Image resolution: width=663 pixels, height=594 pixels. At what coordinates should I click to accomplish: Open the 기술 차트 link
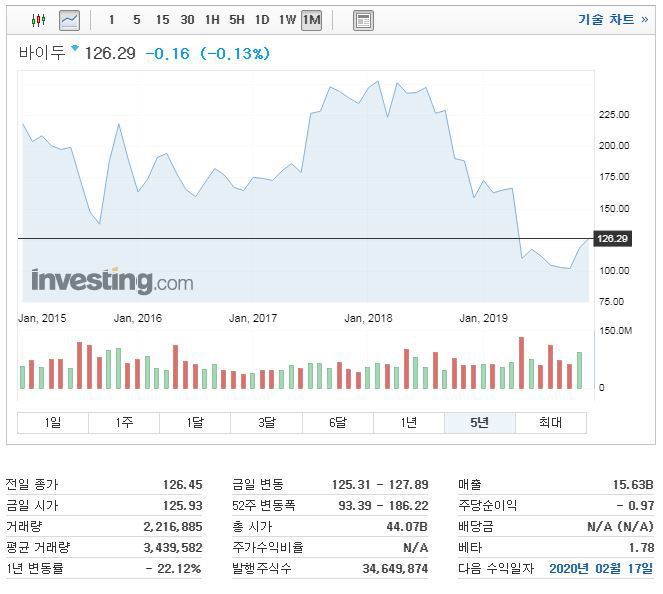tap(613, 19)
